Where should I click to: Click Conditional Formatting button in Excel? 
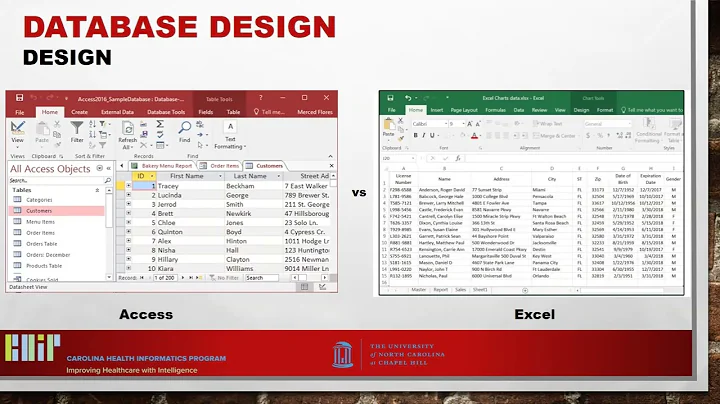[648, 130]
